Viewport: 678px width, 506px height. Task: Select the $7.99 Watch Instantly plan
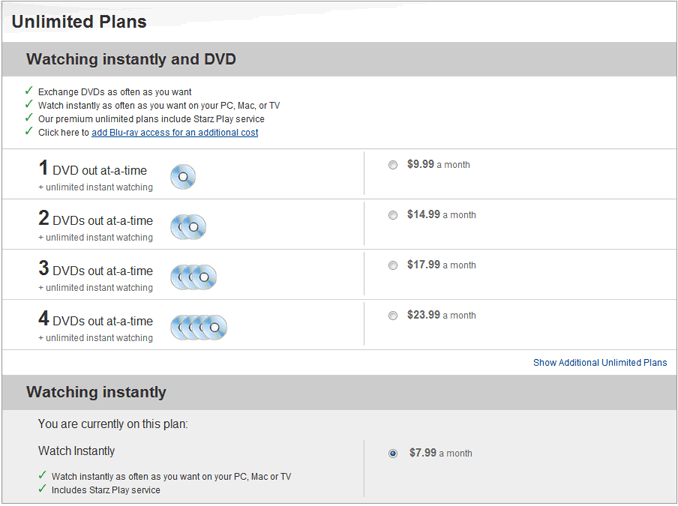pyautogui.click(x=393, y=453)
